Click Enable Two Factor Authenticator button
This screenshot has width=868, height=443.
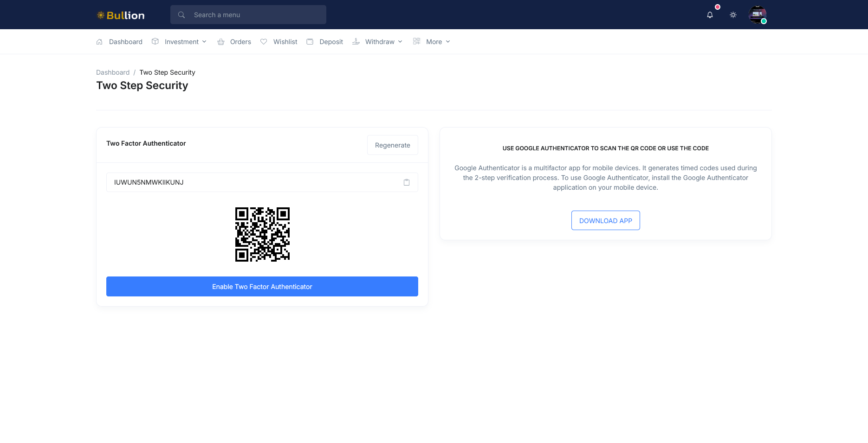pyautogui.click(x=262, y=287)
